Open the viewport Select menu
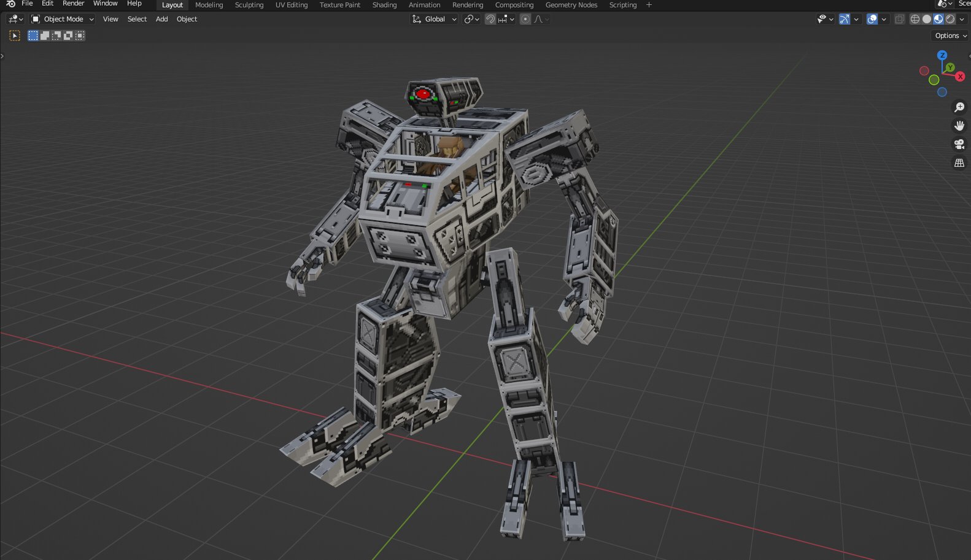The width and height of the screenshot is (971, 560). 137,19
